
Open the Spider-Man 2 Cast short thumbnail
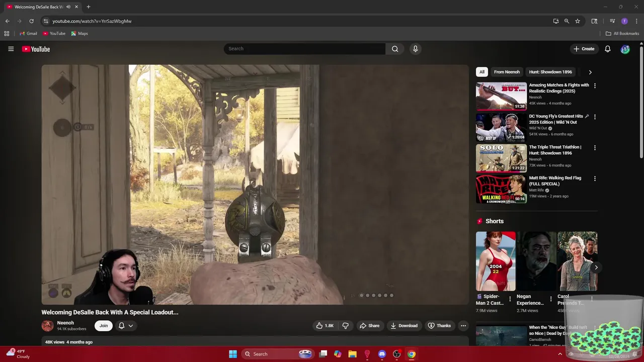(x=496, y=261)
